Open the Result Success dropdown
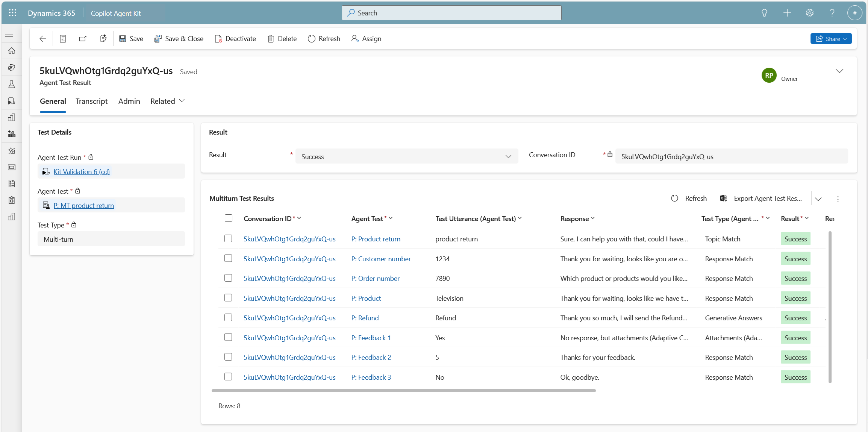 (x=407, y=156)
